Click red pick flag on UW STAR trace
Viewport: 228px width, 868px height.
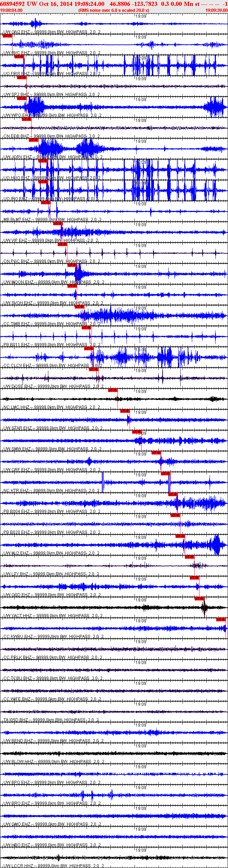pyautogui.click(x=125, y=411)
